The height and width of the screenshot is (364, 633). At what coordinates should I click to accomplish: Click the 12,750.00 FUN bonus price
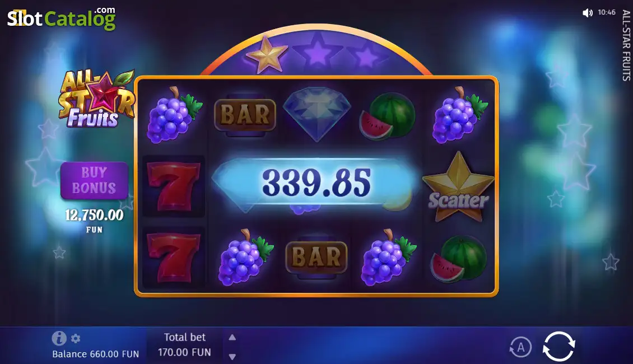95,220
